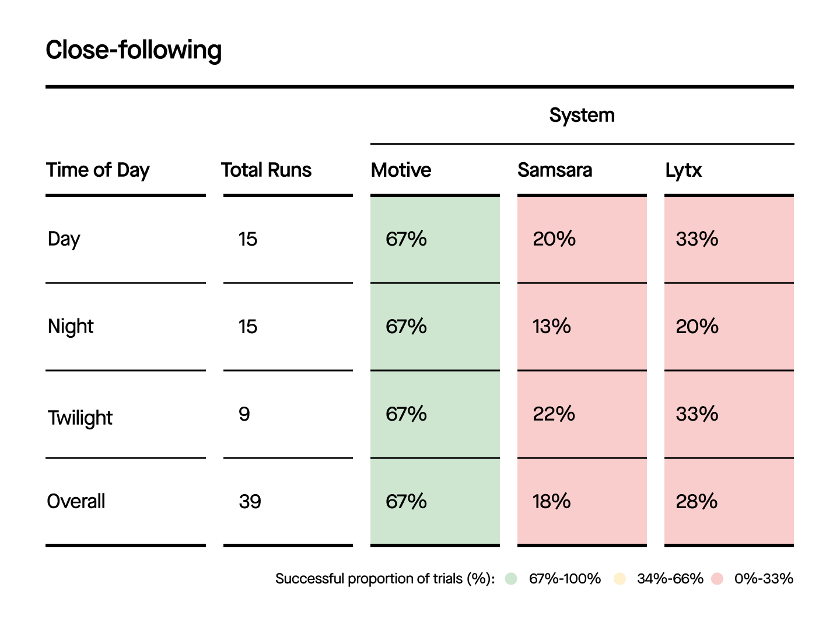Click the yellow 34%-66% legend dot

(x=619, y=579)
